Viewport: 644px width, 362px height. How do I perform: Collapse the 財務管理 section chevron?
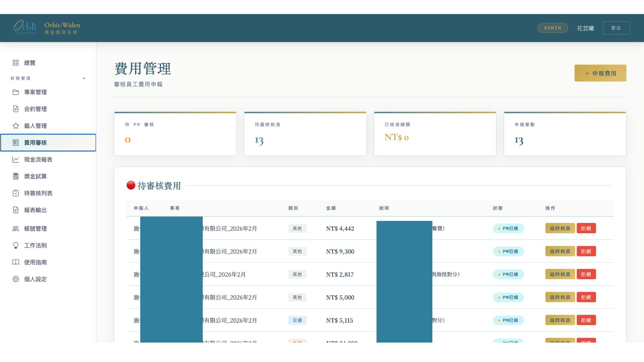(84, 78)
